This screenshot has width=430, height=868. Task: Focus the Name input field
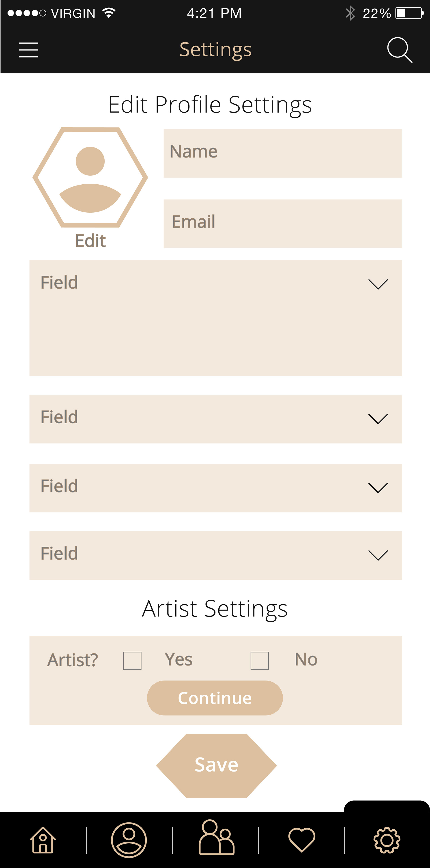click(x=283, y=153)
